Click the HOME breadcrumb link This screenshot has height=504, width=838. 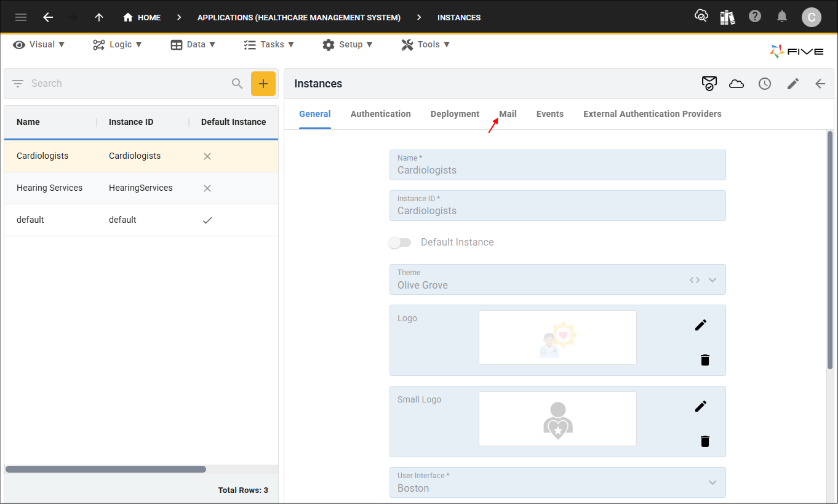coord(142,17)
